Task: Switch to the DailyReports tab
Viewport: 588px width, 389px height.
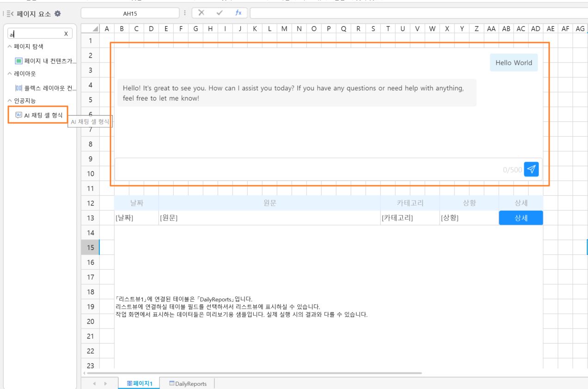Action: click(x=188, y=383)
